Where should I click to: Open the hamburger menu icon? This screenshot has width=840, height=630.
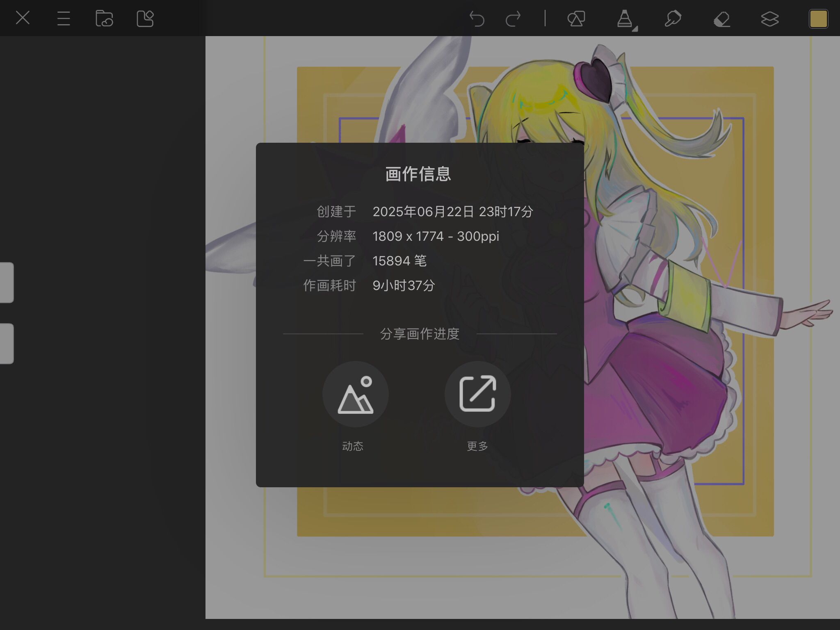click(64, 18)
